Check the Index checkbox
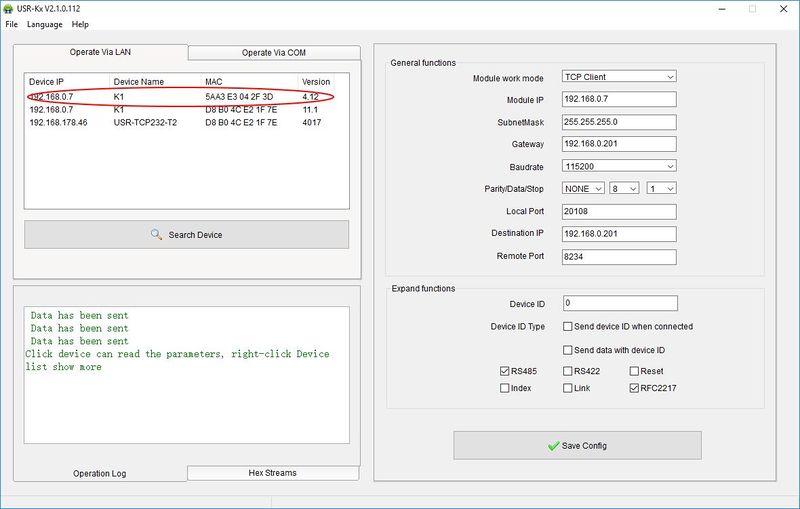800x509 pixels. [505, 388]
